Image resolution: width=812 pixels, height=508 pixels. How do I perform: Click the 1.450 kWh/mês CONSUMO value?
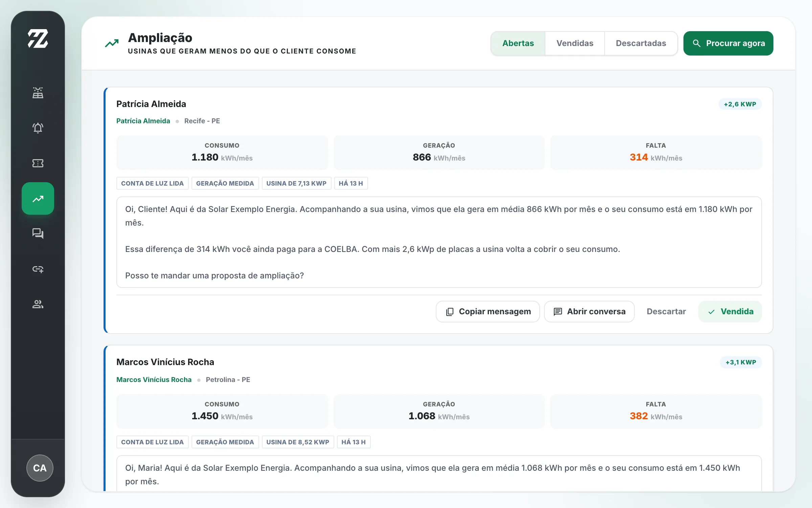(222, 416)
